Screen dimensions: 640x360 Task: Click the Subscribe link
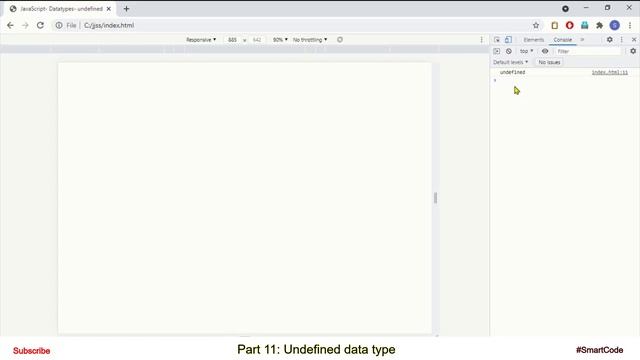coord(31,351)
